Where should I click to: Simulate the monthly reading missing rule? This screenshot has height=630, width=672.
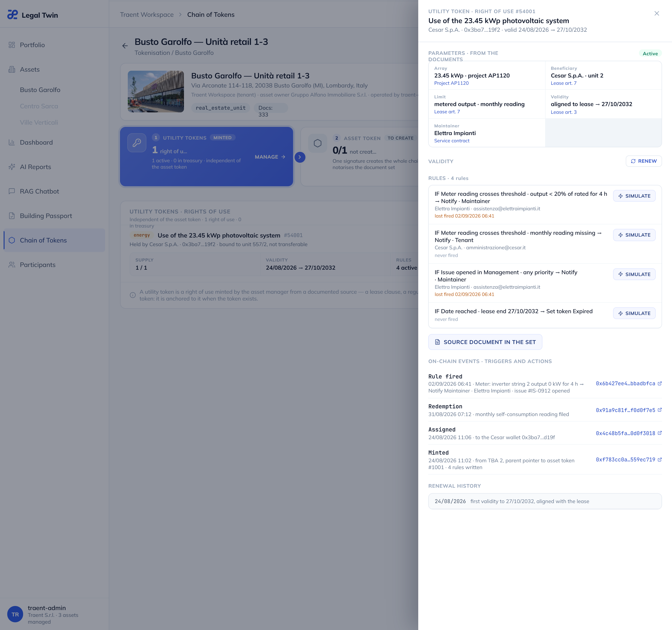coord(634,235)
